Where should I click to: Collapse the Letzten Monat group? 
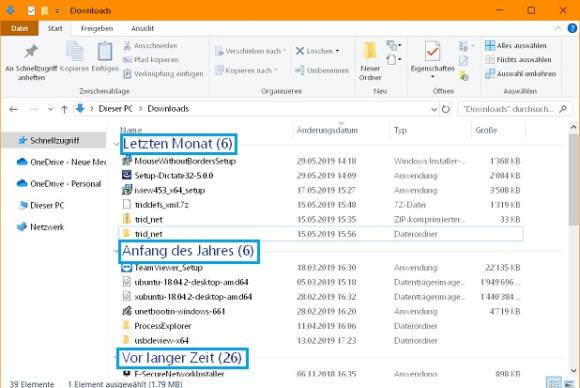pos(116,144)
